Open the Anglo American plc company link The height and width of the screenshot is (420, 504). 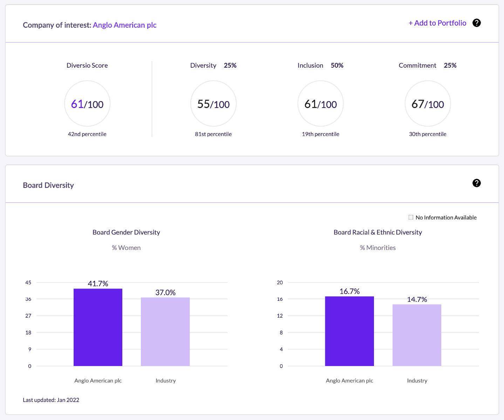(124, 25)
